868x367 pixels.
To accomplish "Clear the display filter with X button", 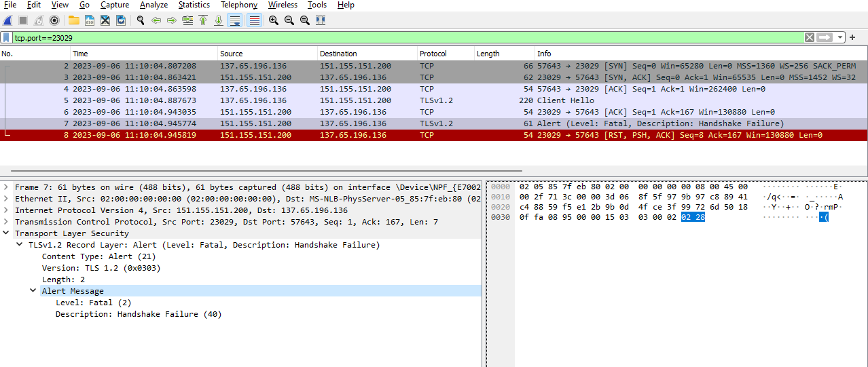I will 810,37.
